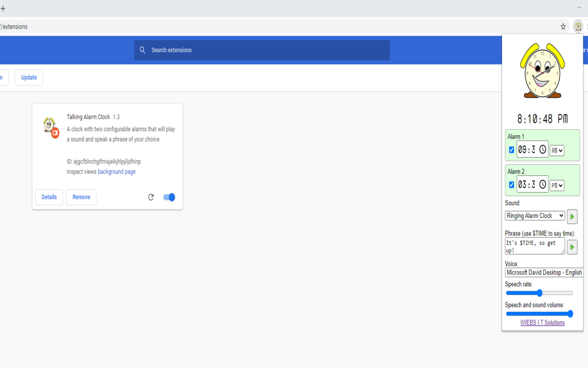Image resolution: width=588 pixels, height=368 pixels.
Task: Click the Alarm 1 label
Action: (516, 137)
